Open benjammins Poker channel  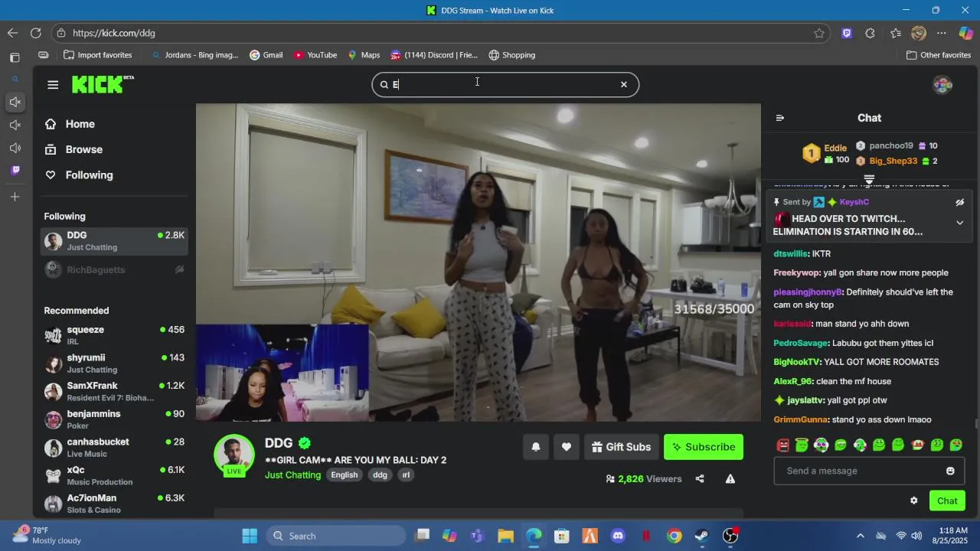(113, 419)
